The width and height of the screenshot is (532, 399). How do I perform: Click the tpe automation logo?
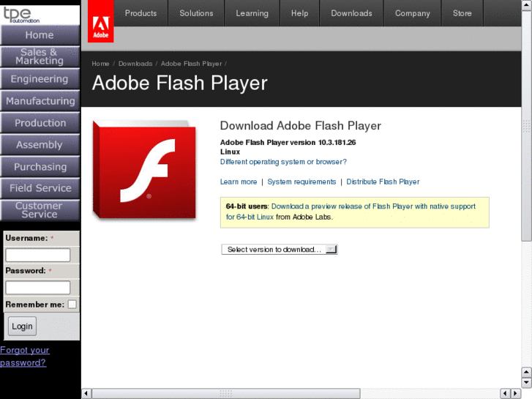21,15
